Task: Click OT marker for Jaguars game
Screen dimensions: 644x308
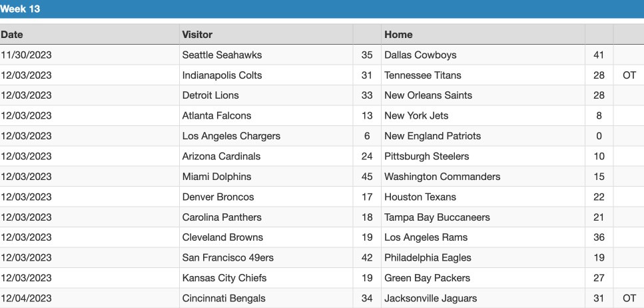Action: 629,298
